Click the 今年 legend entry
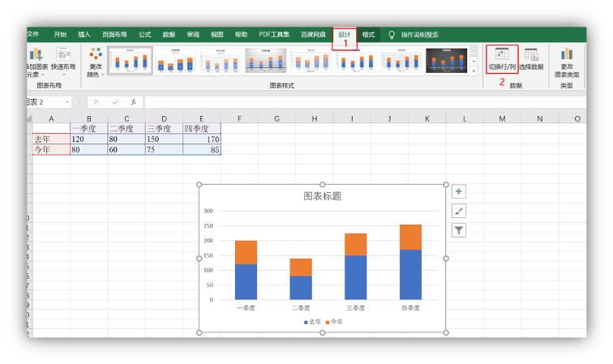613x364 pixels. click(x=334, y=322)
